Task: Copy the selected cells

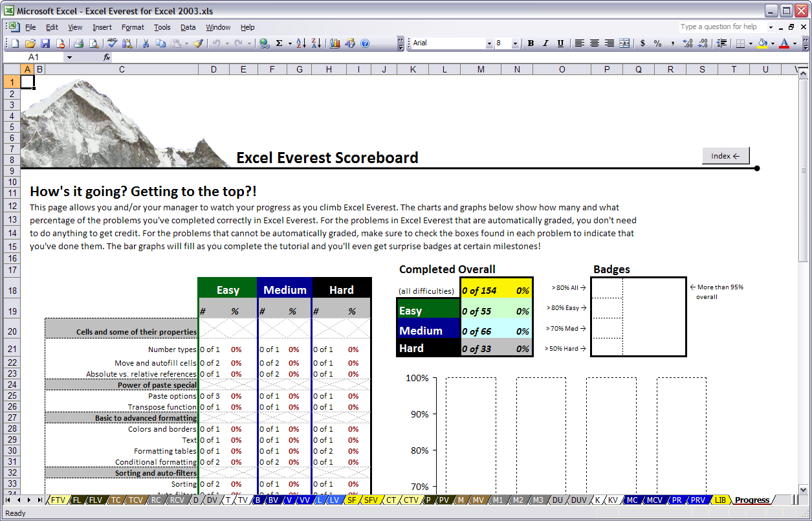Action: tap(160, 43)
